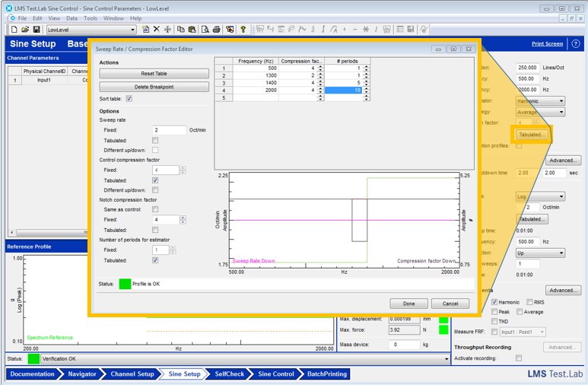Click the Open folder toolbar icon
This screenshot has height=385, width=588.
pos(25,30)
